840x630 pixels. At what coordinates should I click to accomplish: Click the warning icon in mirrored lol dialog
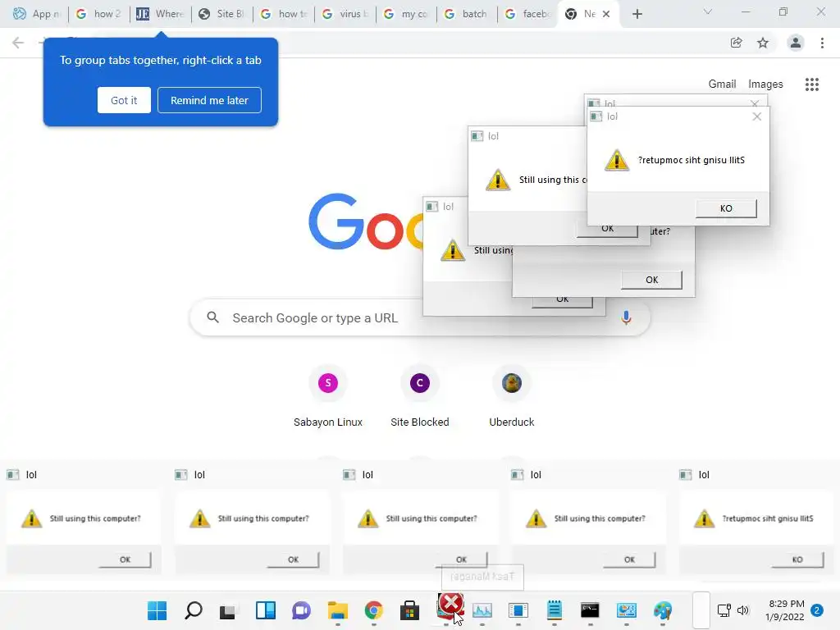(x=617, y=160)
